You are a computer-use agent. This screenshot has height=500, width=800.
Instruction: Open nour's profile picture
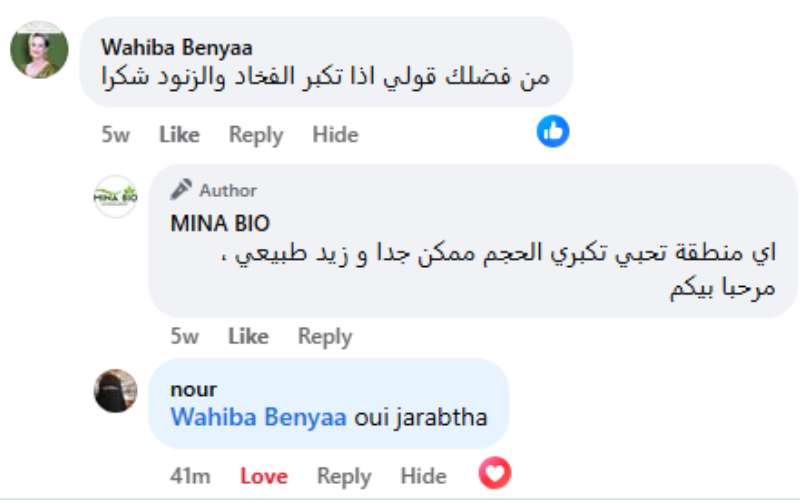coord(115,391)
